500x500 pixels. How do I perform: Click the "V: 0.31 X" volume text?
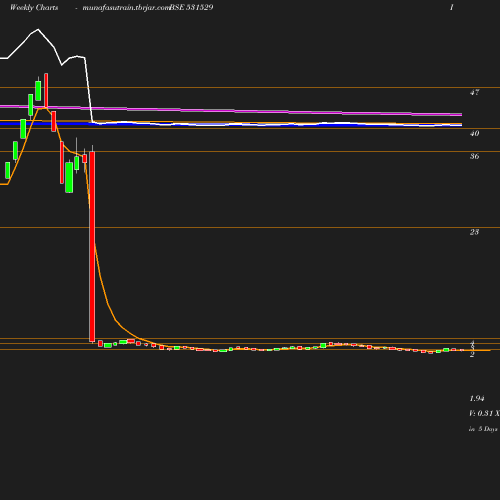click(484, 413)
